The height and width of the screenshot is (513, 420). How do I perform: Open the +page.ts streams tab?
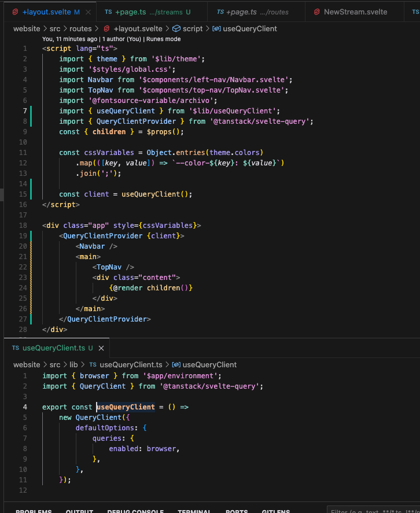click(x=148, y=12)
